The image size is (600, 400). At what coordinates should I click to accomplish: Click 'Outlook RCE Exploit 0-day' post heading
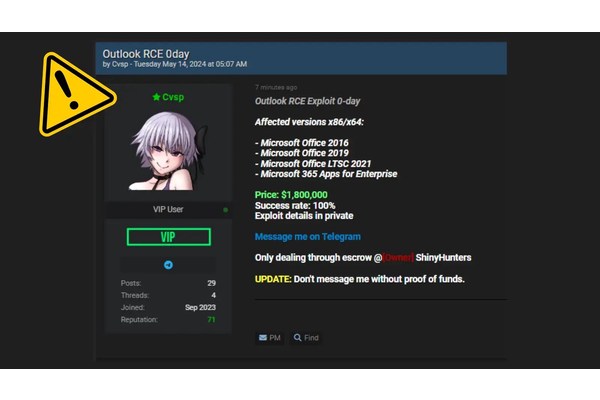pos(308,101)
